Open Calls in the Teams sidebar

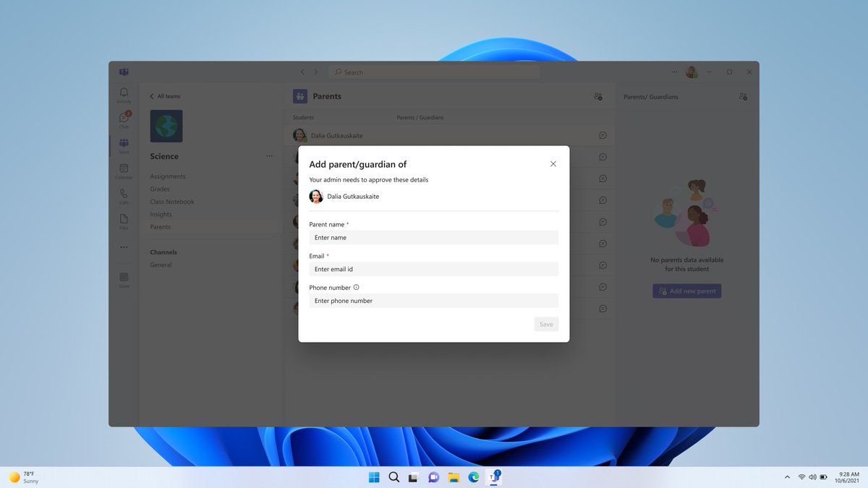click(124, 196)
